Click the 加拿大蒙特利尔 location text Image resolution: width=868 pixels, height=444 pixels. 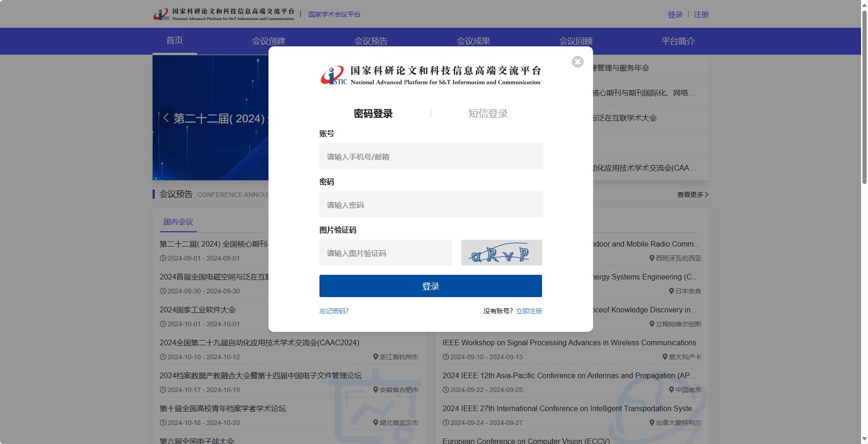[x=678, y=423]
